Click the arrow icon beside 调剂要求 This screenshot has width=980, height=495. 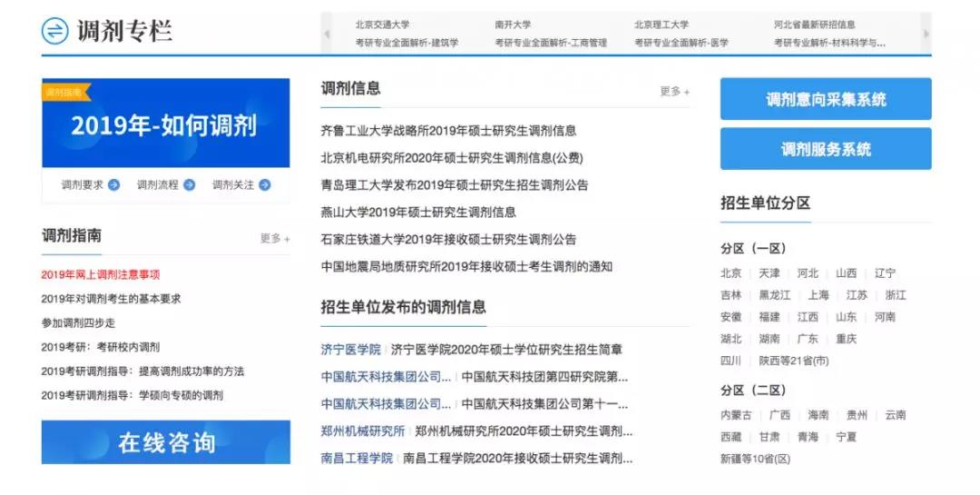(113, 184)
